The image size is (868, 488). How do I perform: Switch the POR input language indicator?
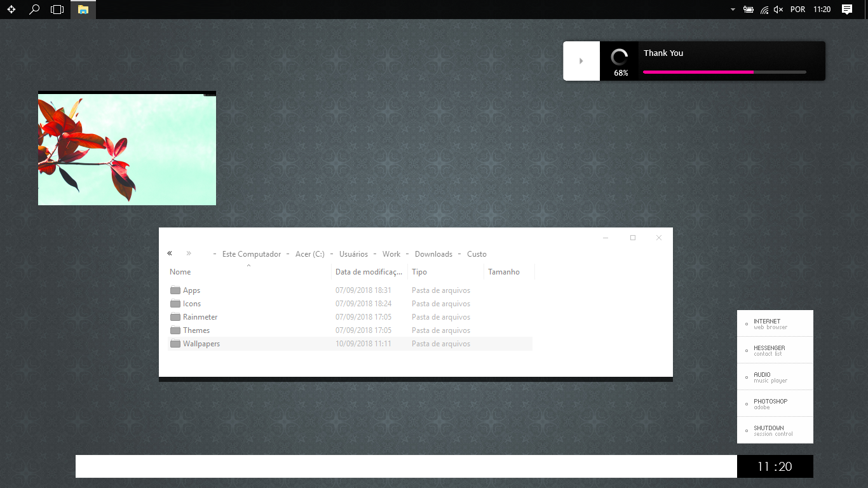click(797, 10)
